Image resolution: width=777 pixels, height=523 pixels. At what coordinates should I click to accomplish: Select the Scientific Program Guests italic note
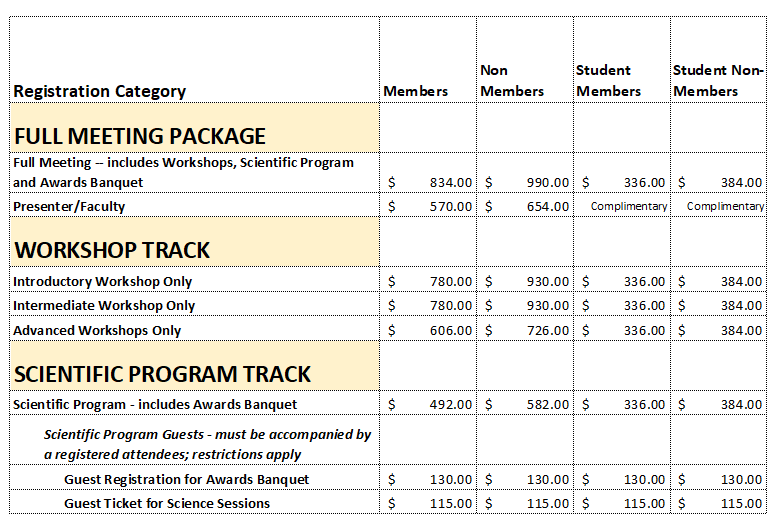207,444
